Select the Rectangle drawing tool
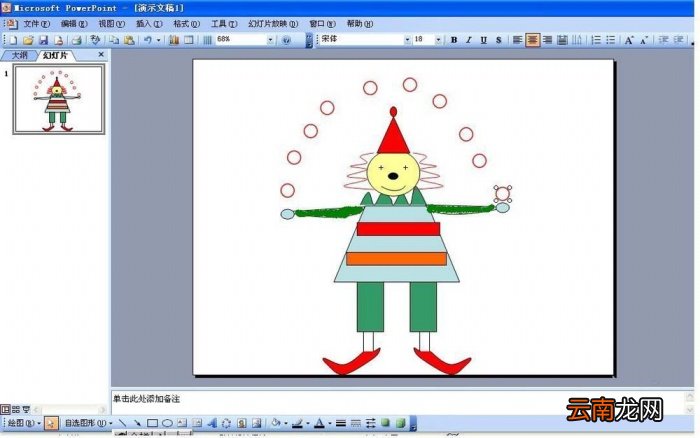This screenshot has height=438, width=700. pos(152,422)
